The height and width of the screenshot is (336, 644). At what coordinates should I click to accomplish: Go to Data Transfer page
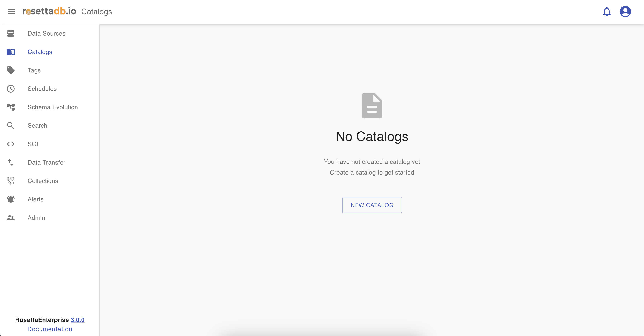tap(46, 162)
